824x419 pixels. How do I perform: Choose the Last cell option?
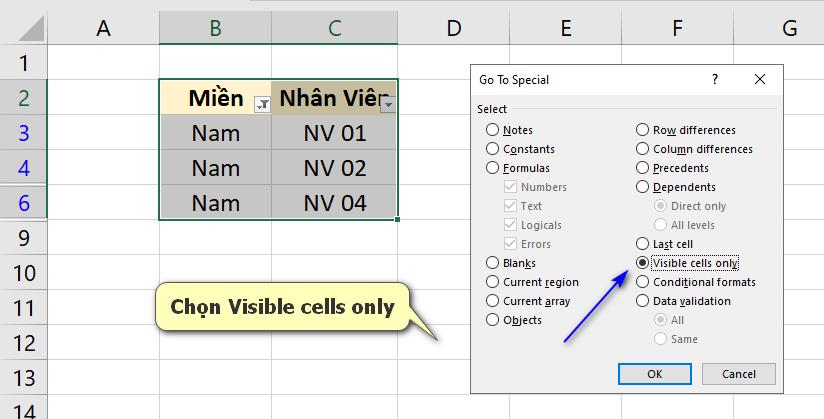click(664, 244)
